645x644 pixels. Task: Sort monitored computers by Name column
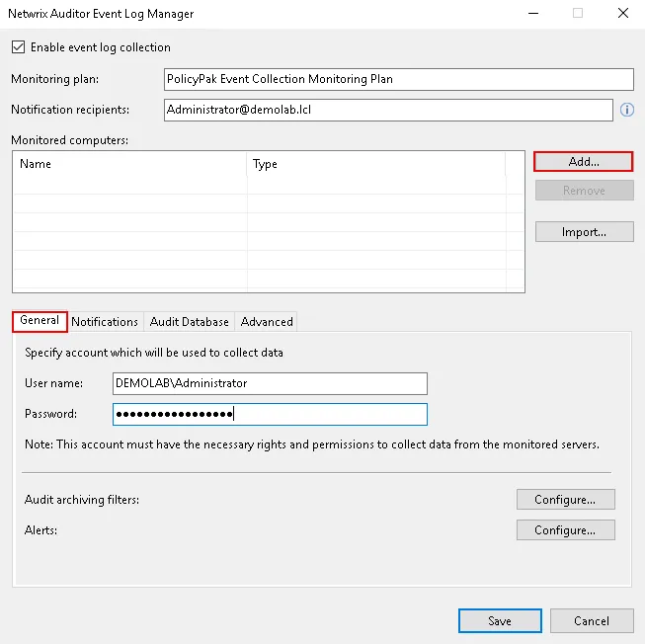[128, 164]
